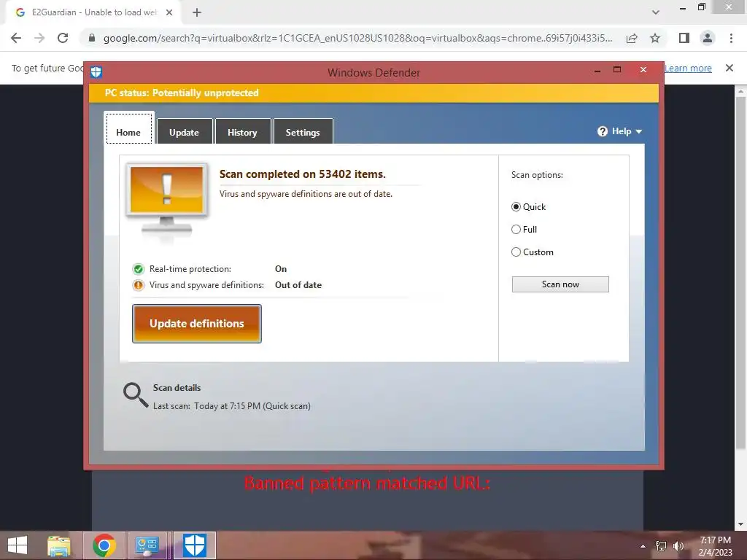This screenshot has height=560, width=747.
Task: Click the orange warning monitor icon
Action: pyautogui.click(x=167, y=201)
